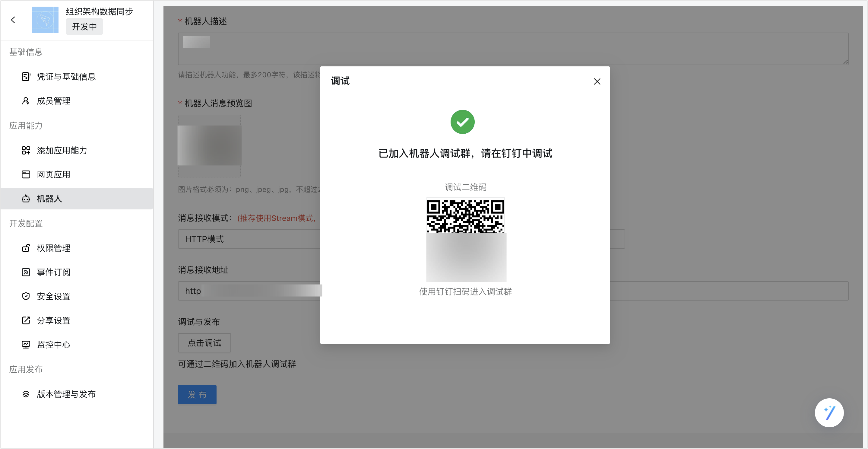Open the floating AI assistant wand icon
This screenshot has width=868, height=449.
pyautogui.click(x=829, y=413)
